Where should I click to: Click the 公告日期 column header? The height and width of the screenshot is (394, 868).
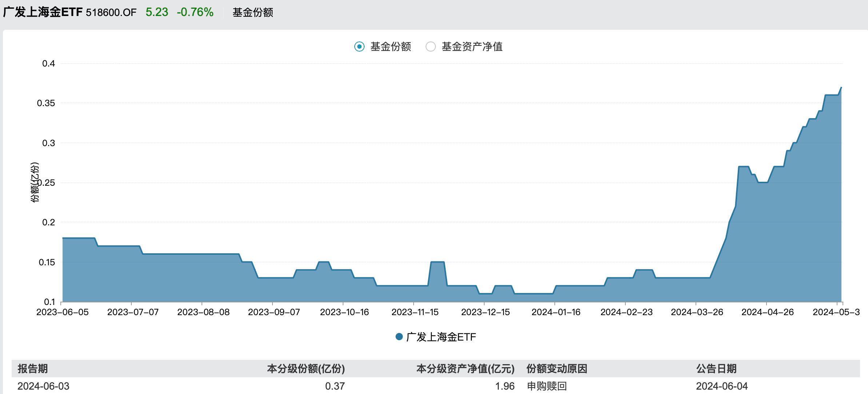[x=716, y=369]
